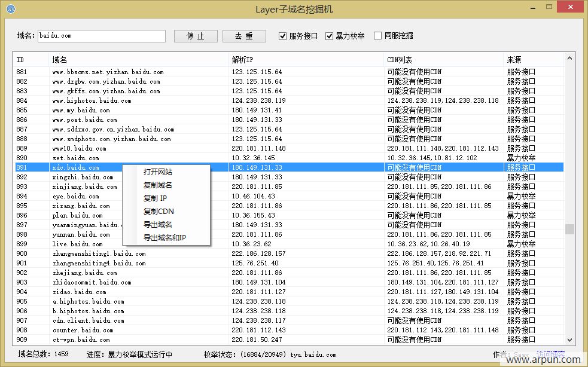Select row plan.baidu.com
Image resolution: width=588 pixels, height=367 pixels.
[289, 215]
